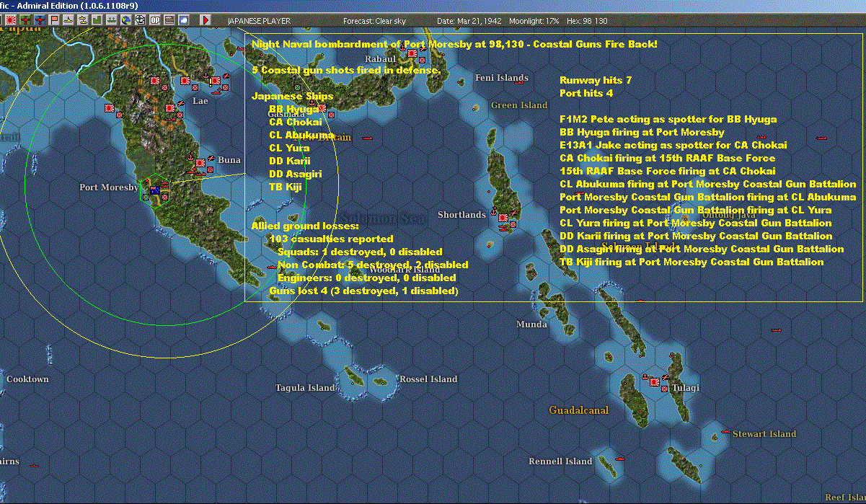
Task: Click the 5 Coastal gun shots line
Action: pyautogui.click(x=346, y=71)
